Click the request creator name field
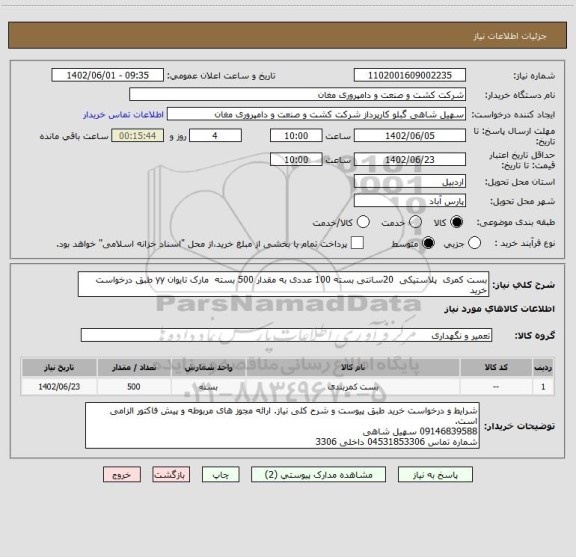 point(316,114)
